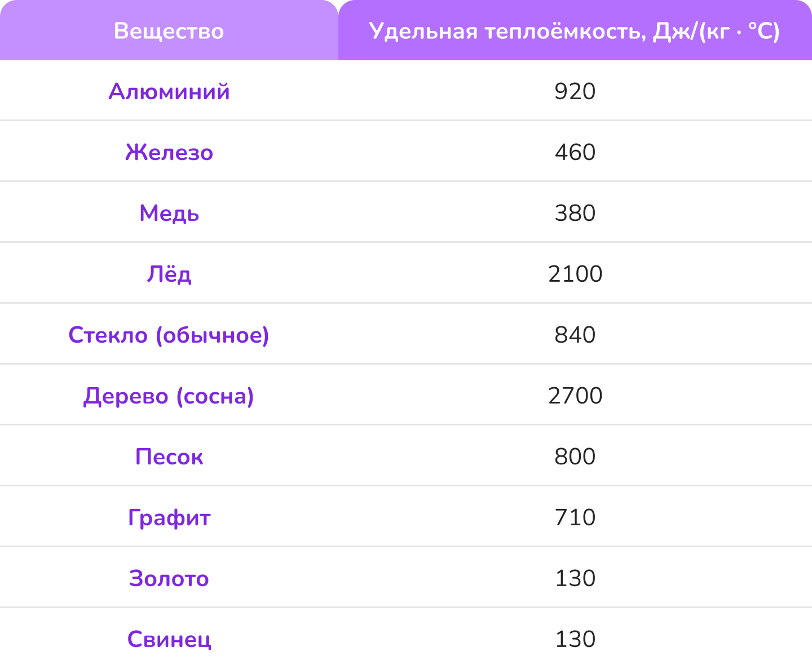This screenshot has width=812, height=669.
Task: Select the Стекло (обычное) label
Action: pos(169,335)
